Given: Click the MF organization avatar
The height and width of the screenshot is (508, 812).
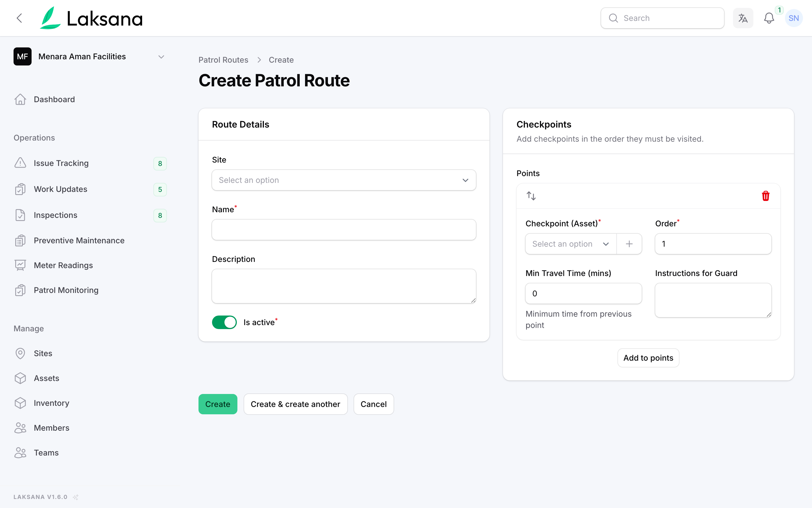Looking at the screenshot, I should 23,56.
